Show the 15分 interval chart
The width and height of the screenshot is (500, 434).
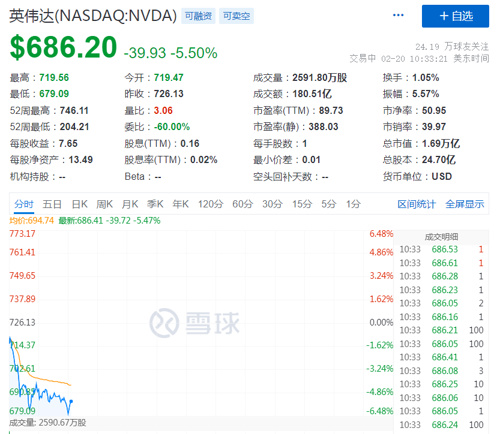coord(302,204)
